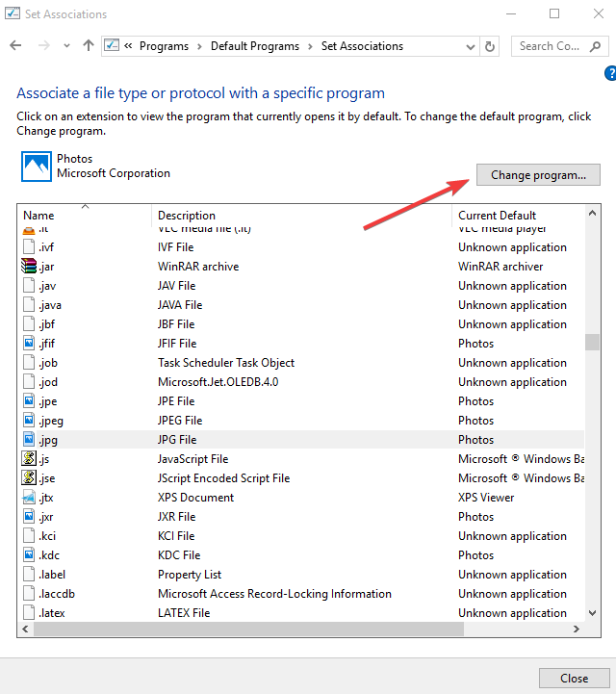Screen dimensions: 616x694
Task: Click the help question mark icon
Action: coord(610,73)
